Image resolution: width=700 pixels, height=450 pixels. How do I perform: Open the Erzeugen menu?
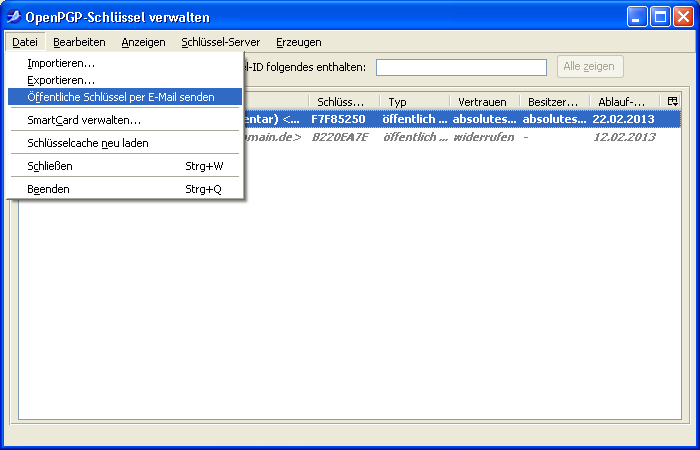[299, 42]
